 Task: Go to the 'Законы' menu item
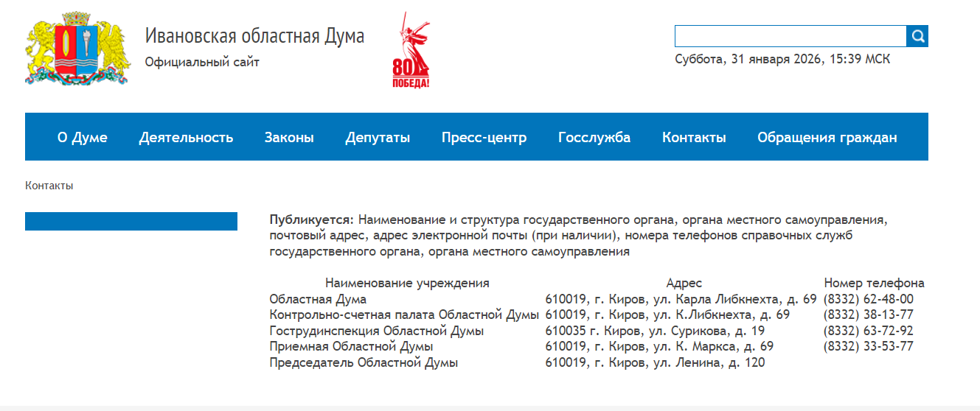[x=289, y=138]
